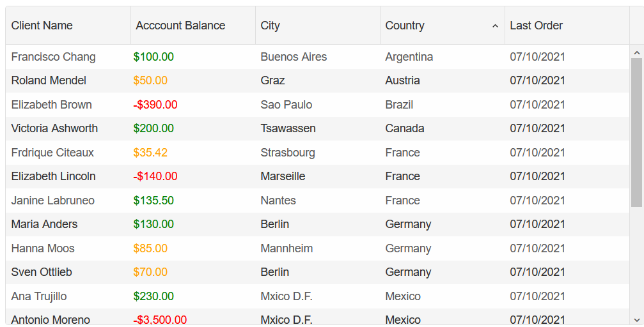Click Austria in the Country column
644x327 pixels.
[x=402, y=80]
